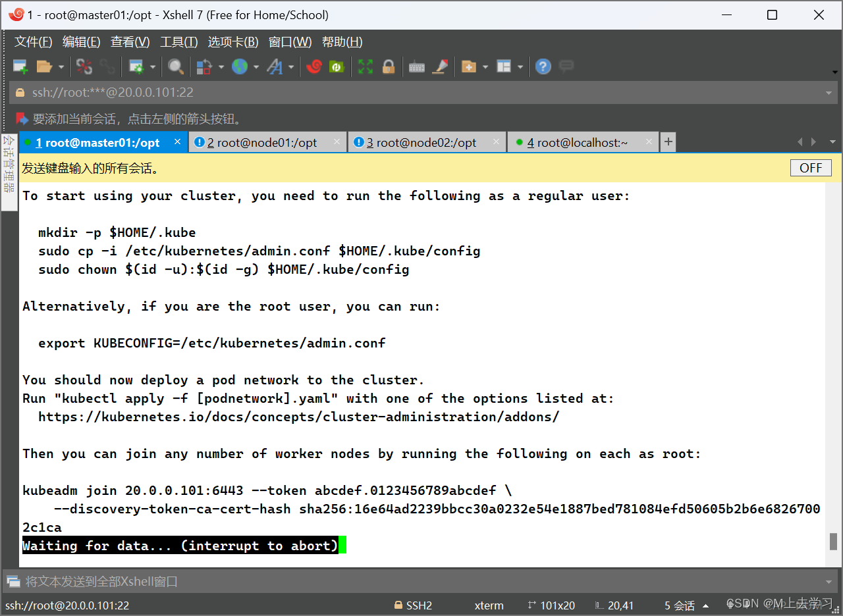Click the terminal vertical scrollbar thumb

click(833, 542)
